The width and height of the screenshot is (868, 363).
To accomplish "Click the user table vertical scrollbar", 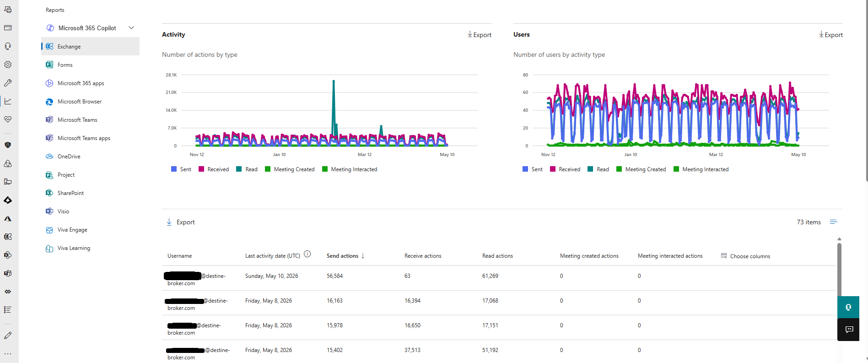I will click(x=839, y=270).
